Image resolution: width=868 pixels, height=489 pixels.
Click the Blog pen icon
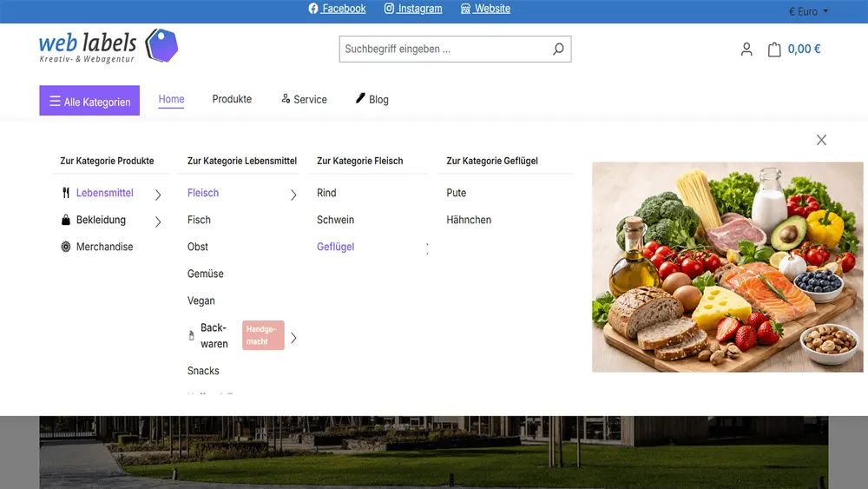pyautogui.click(x=360, y=98)
